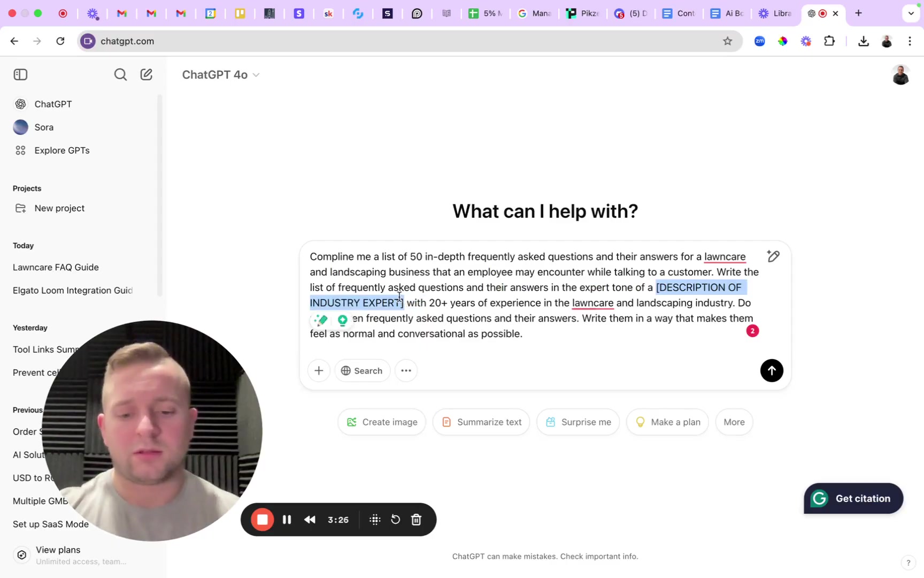
Task: Go back in browser
Action: [x=14, y=41]
